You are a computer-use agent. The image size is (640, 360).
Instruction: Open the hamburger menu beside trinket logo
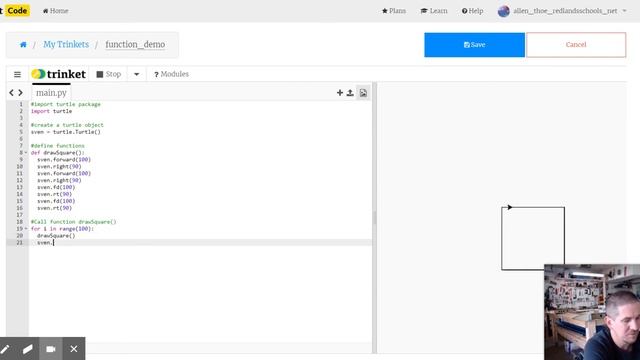coord(17,74)
